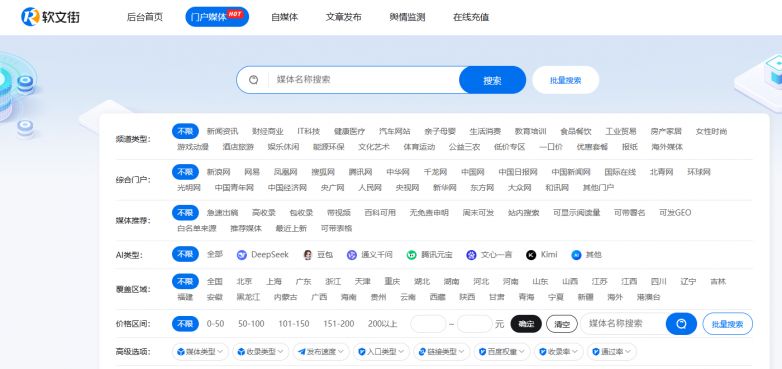Select the Kimi AI type filter
This screenshot has width=782, height=369.
point(542,255)
